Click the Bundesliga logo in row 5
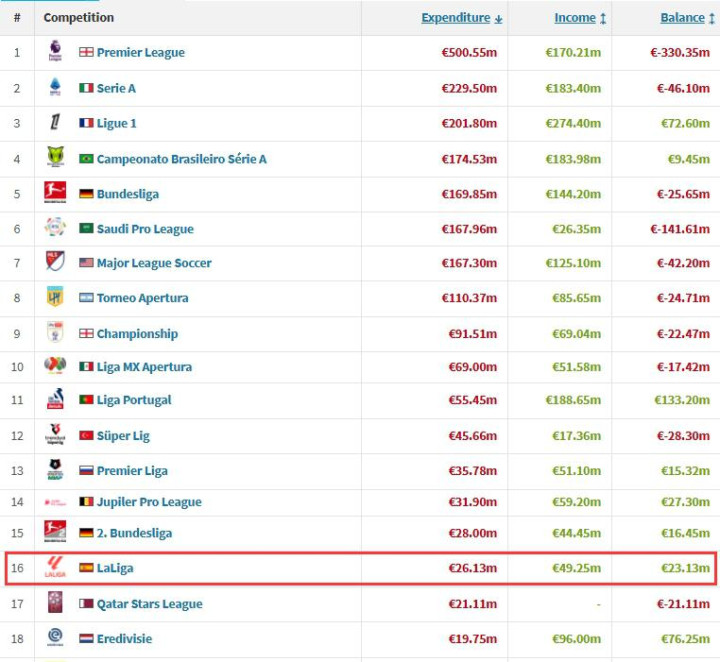Image resolution: width=720 pixels, height=662 pixels. 55,192
